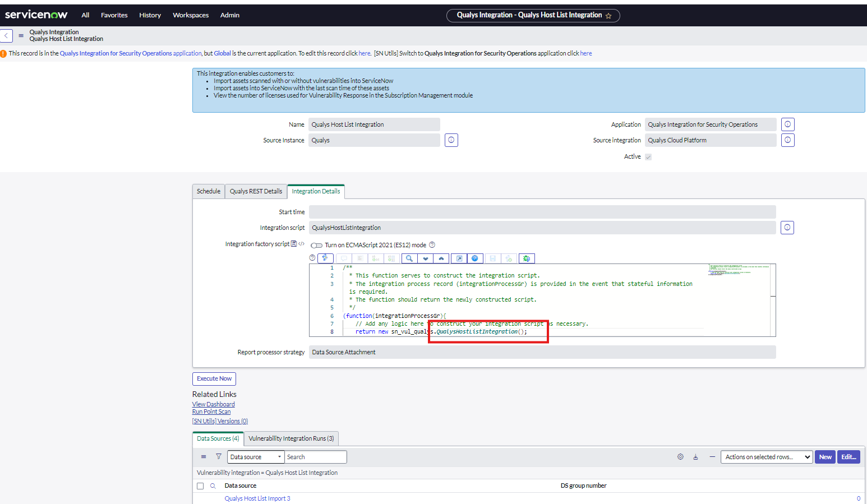
Task: Toggle the syntax highlighting editor button
Action: pyautogui.click(x=325, y=258)
